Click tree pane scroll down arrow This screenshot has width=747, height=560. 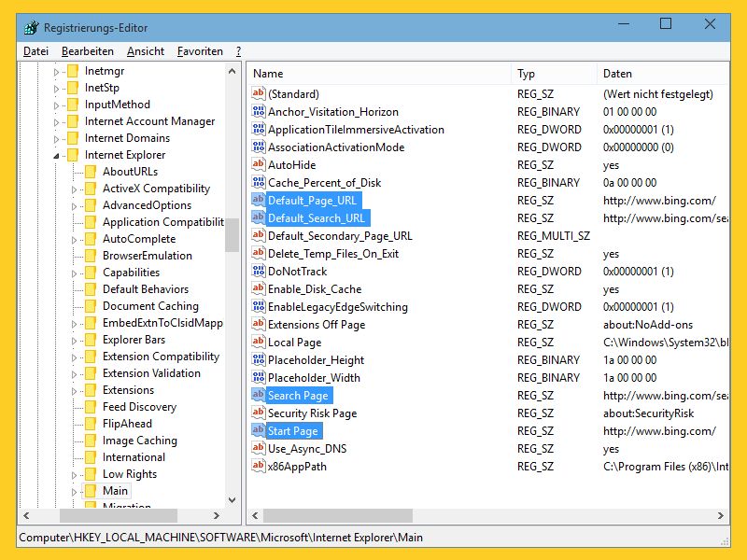coord(232,500)
